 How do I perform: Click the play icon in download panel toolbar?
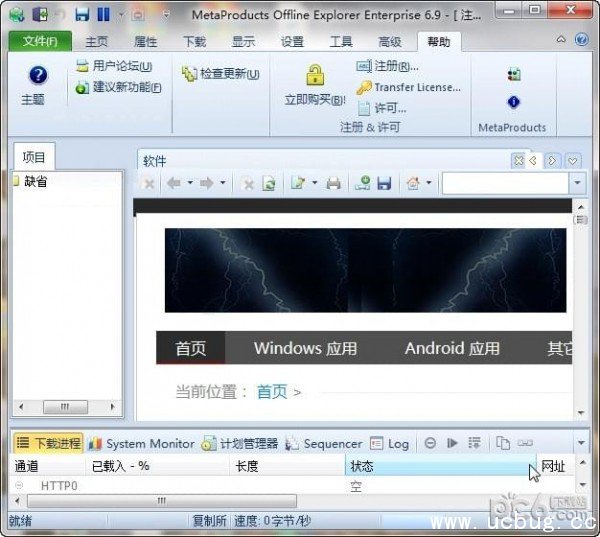coord(452,443)
